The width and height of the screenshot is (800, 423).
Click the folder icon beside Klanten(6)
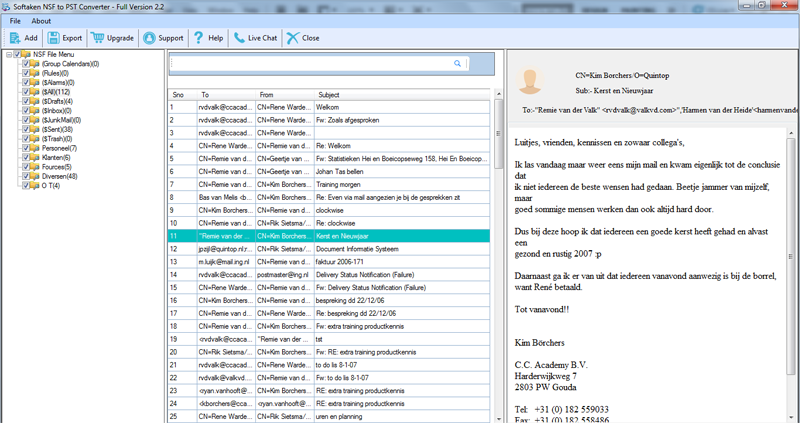[x=35, y=158]
